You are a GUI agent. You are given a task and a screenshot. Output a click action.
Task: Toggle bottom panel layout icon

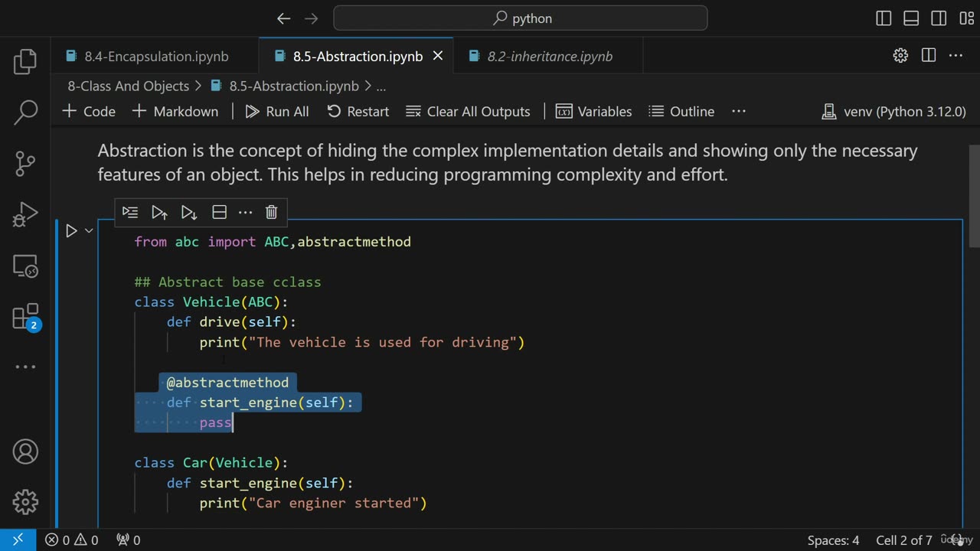(911, 18)
